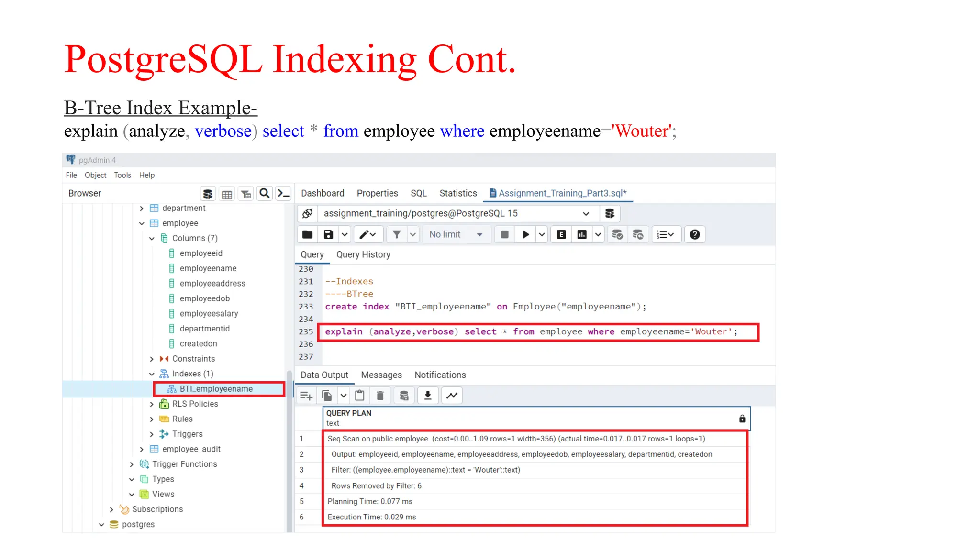
Task: Switch to the Statistics tab
Action: click(x=458, y=193)
